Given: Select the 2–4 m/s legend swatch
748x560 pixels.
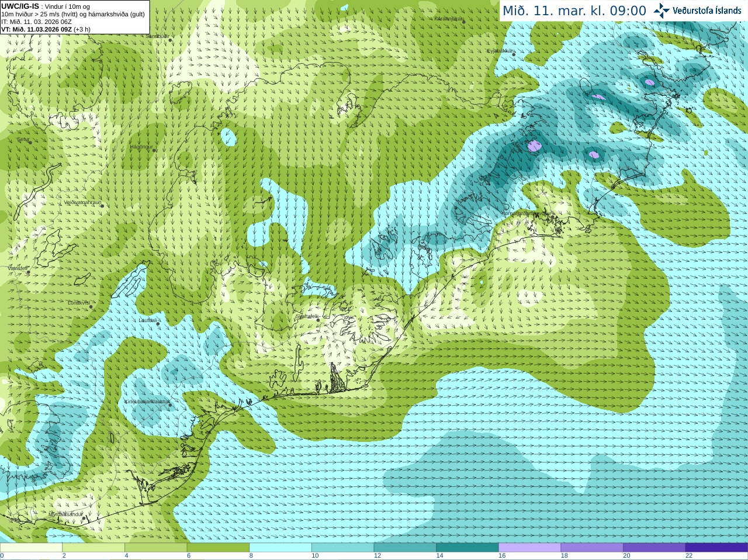Looking at the screenshot, I should 93,548.
